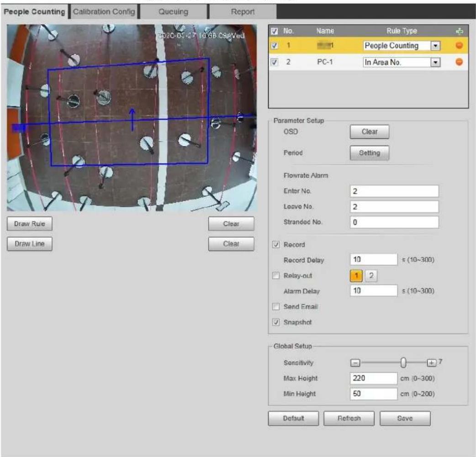Disable the Record checkbox
This screenshot has width=476, height=457.
(275, 245)
